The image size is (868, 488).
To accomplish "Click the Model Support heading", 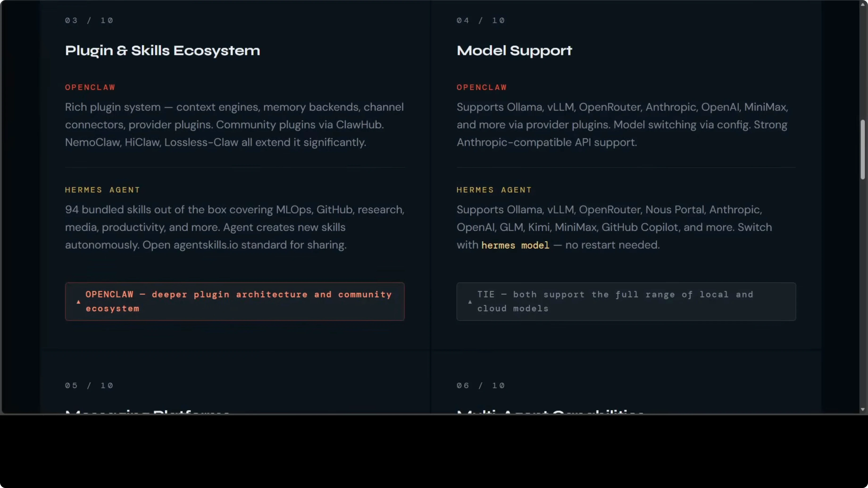I will tap(514, 50).
